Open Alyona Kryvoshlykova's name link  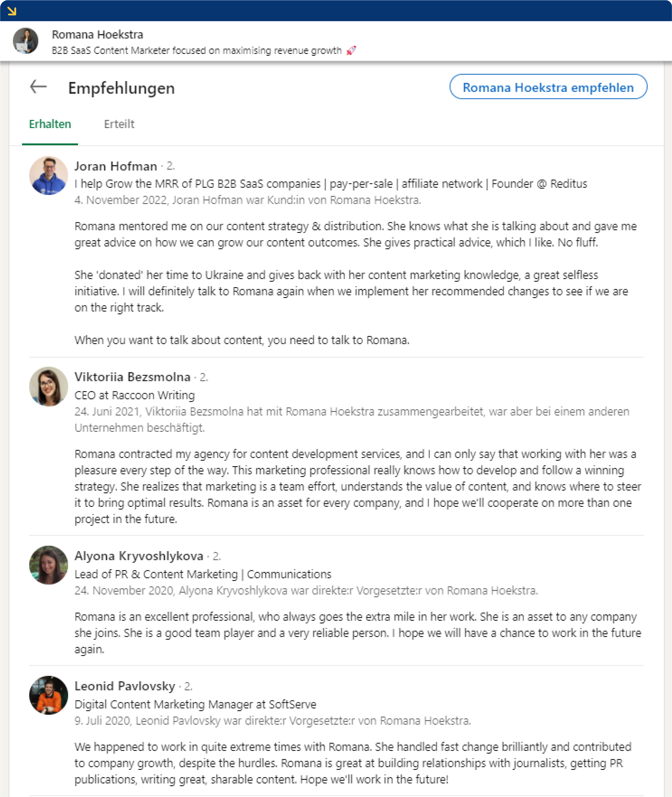(139, 556)
